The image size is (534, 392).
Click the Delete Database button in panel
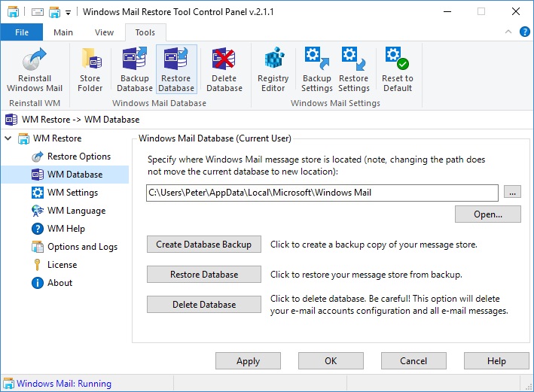click(204, 304)
